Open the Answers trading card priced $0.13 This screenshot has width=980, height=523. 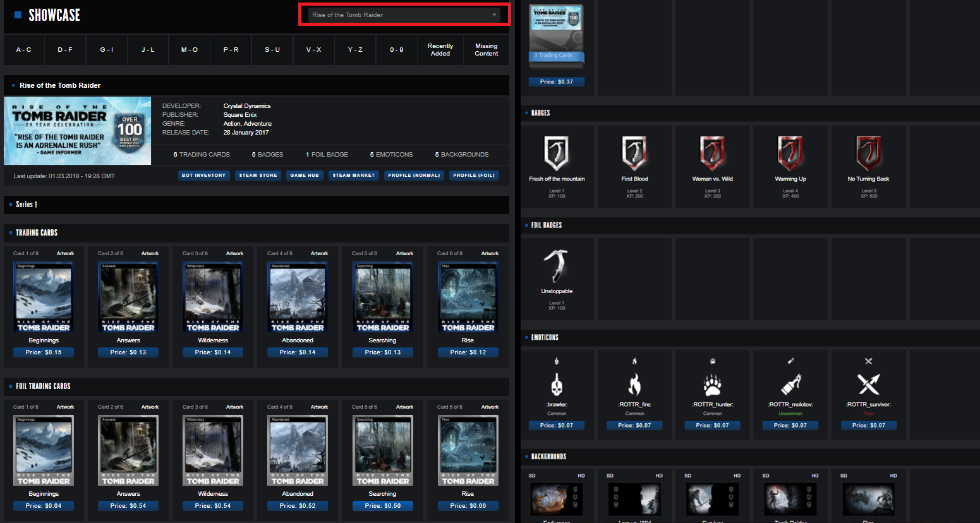coord(128,297)
